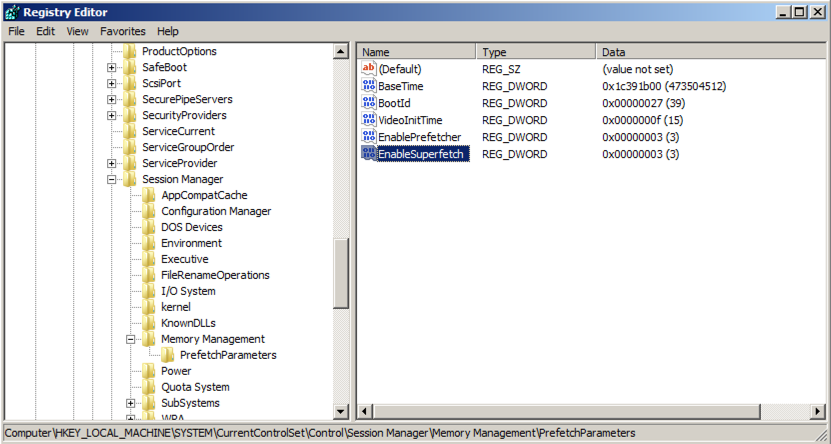Select the Quota System key

coord(195,387)
